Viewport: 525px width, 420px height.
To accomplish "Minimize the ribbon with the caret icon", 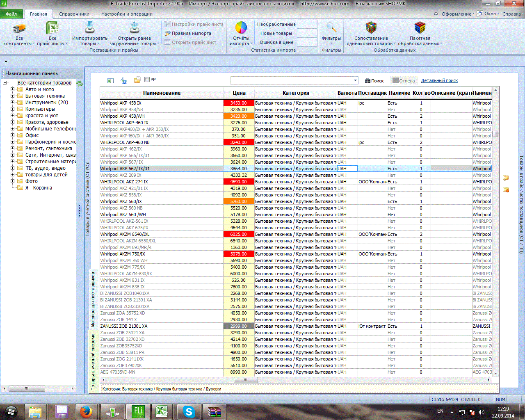I will [x=436, y=14].
